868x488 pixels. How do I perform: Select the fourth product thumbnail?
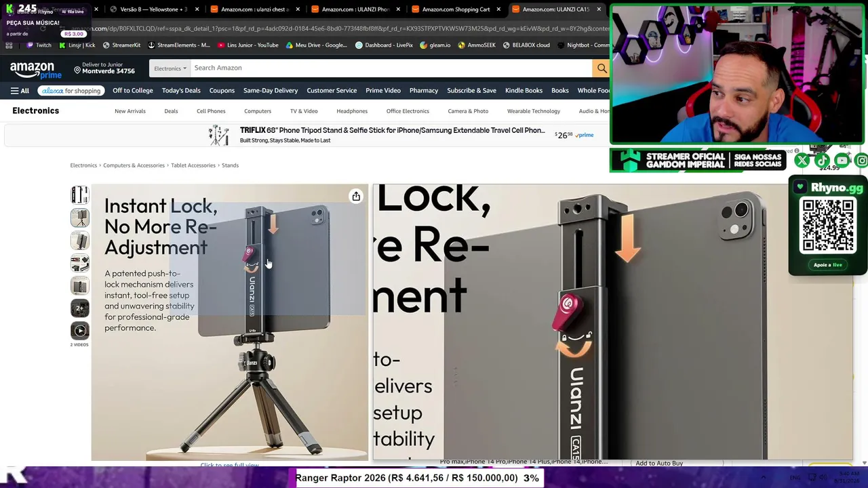tap(80, 263)
